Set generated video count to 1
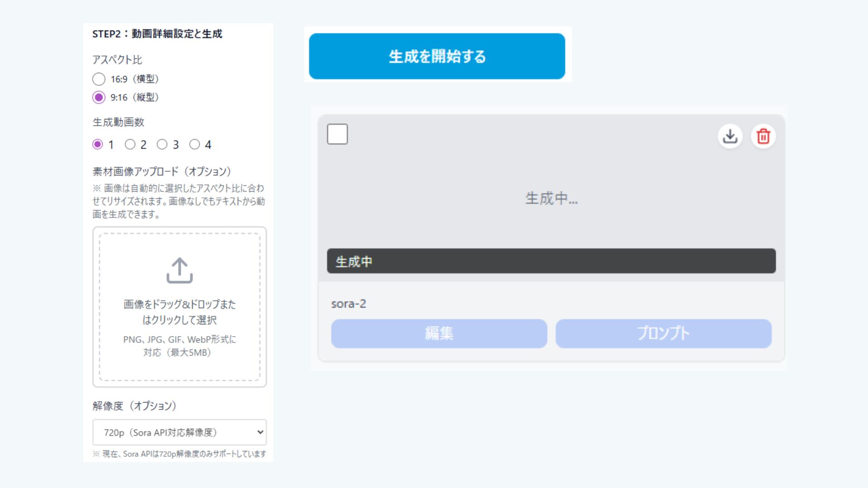 [98, 145]
